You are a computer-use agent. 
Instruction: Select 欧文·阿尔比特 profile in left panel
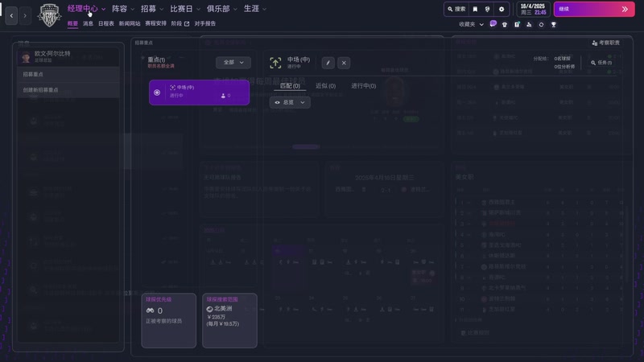(68, 56)
